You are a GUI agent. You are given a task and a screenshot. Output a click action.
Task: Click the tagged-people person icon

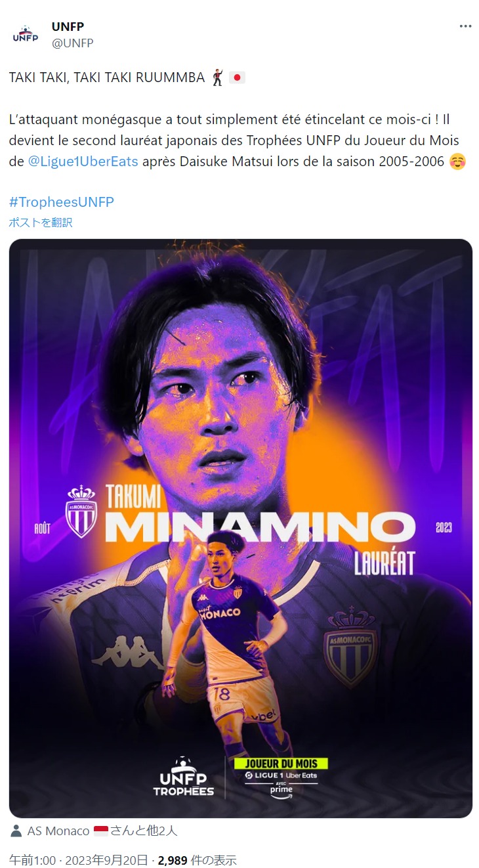pyautogui.click(x=16, y=831)
